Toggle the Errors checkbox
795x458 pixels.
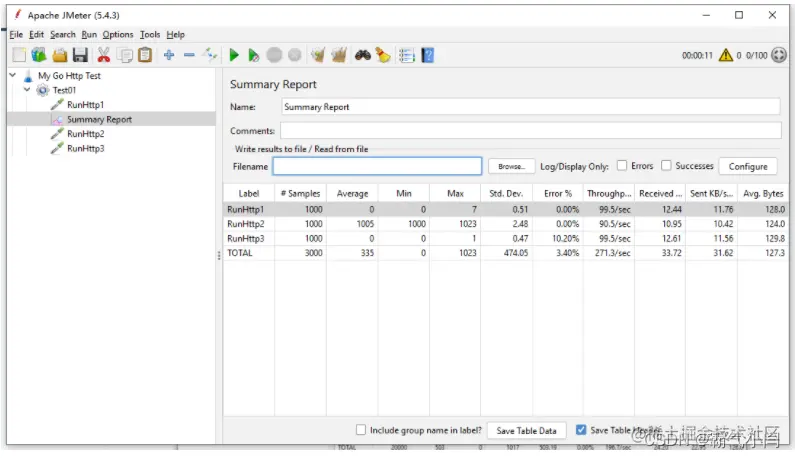point(622,166)
